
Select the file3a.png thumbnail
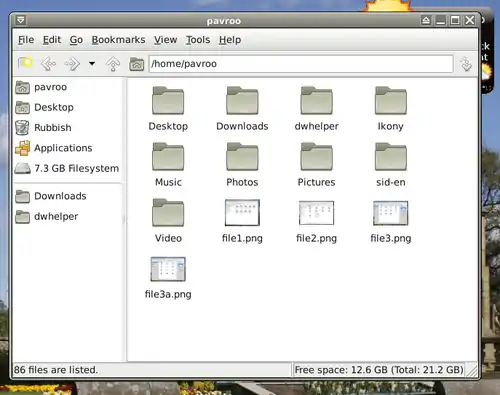click(x=168, y=278)
